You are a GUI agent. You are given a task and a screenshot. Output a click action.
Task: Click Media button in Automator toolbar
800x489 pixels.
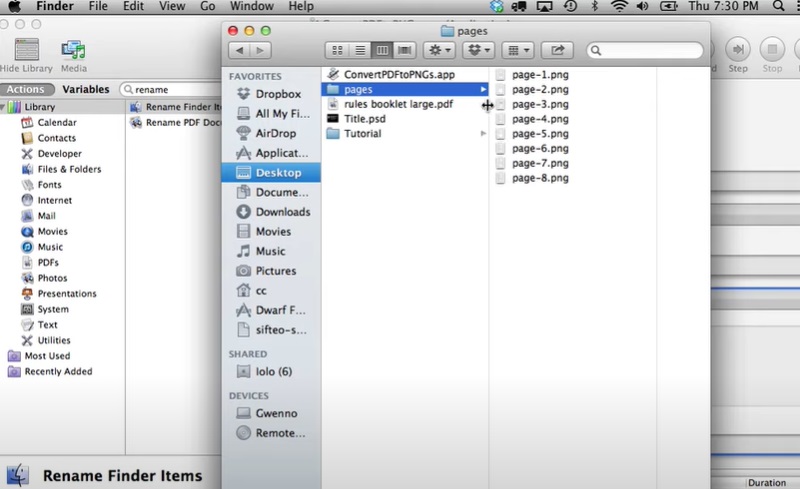[x=73, y=56]
